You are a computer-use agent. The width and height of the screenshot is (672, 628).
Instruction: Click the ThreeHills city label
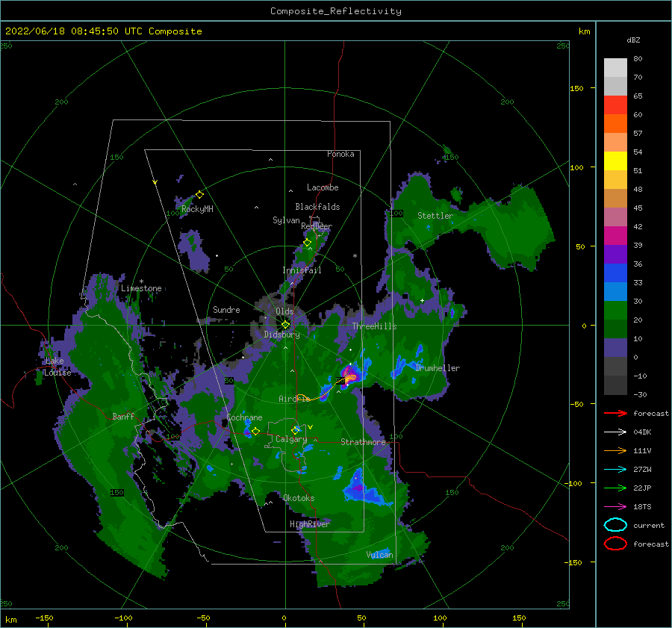[x=375, y=326]
